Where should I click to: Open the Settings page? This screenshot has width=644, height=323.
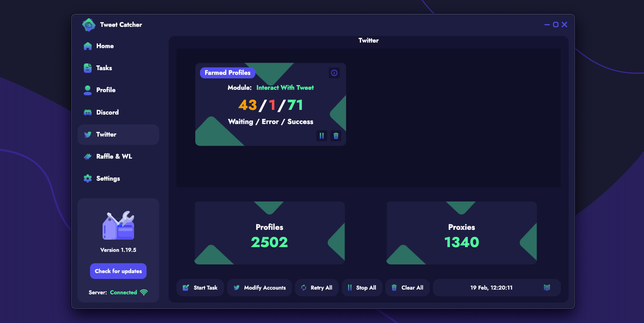[118, 179]
